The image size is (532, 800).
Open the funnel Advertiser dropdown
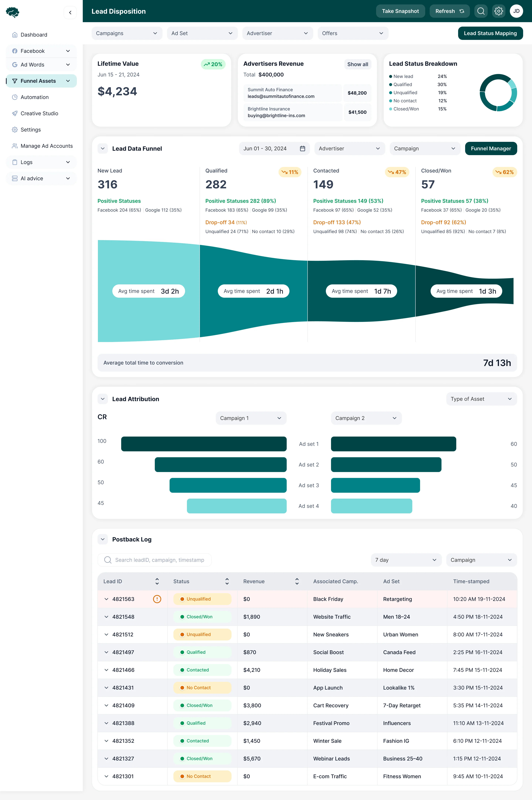click(x=349, y=148)
